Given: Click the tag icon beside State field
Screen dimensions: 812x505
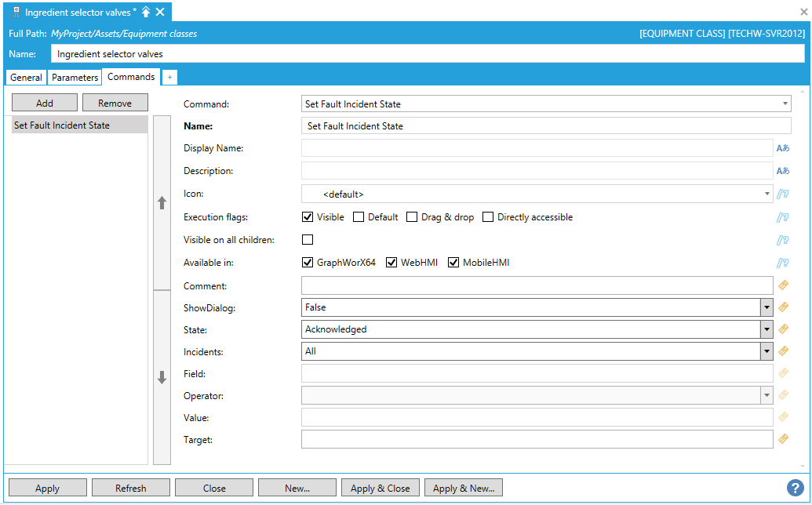Looking at the screenshot, I should coord(782,329).
